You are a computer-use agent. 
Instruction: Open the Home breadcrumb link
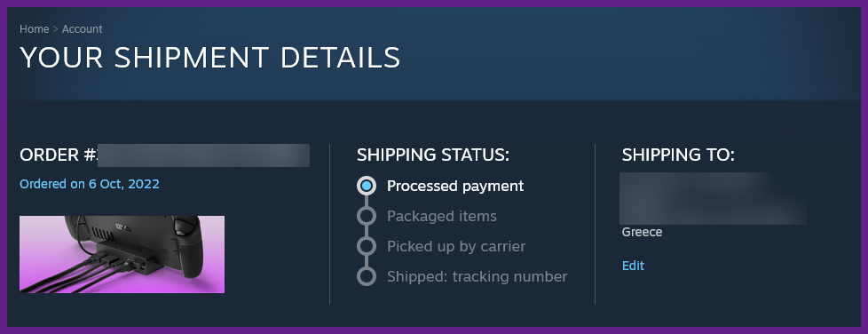pos(35,28)
